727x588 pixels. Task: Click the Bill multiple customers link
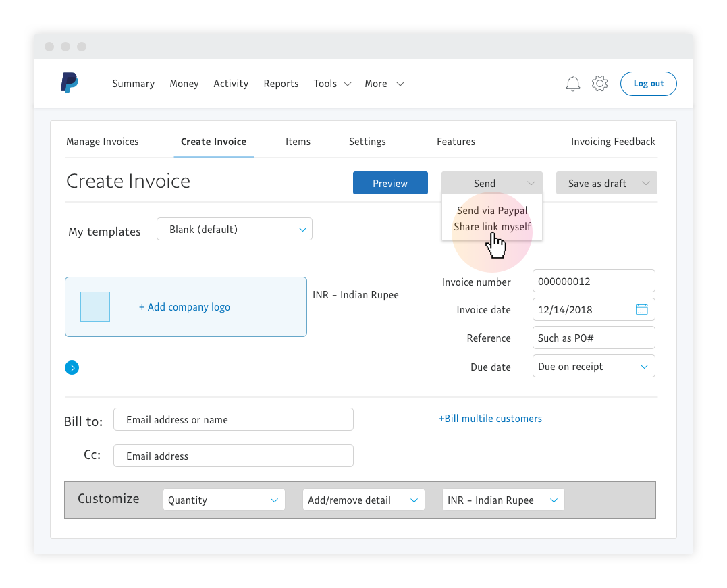coord(490,419)
